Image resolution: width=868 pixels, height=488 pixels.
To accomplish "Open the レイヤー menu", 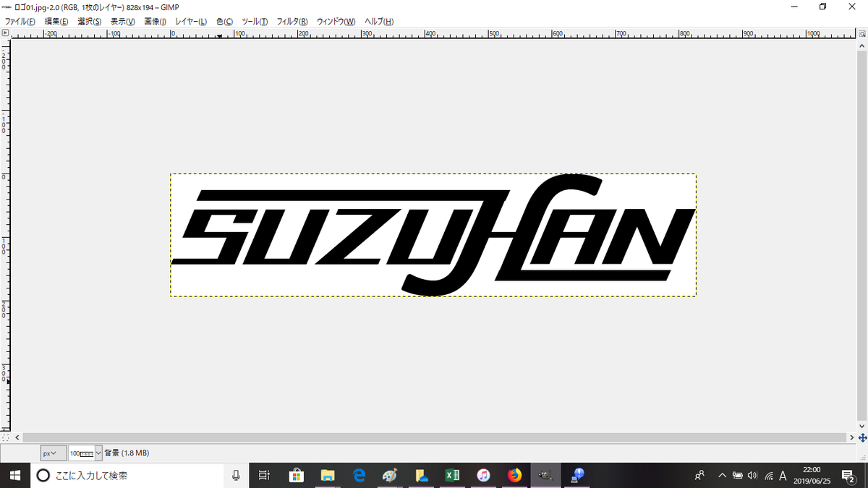I will click(x=190, y=22).
